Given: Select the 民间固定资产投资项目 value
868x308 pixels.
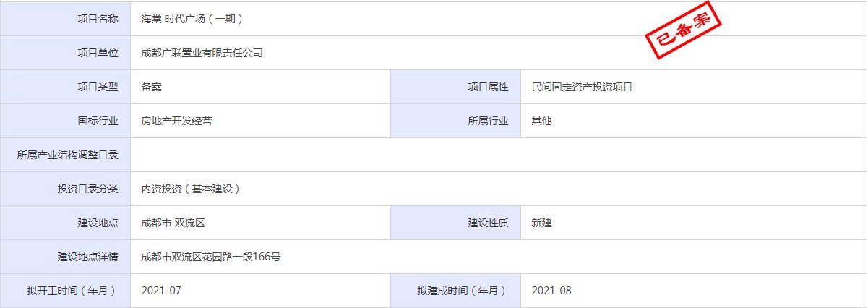Looking at the screenshot, I should 582,87.
